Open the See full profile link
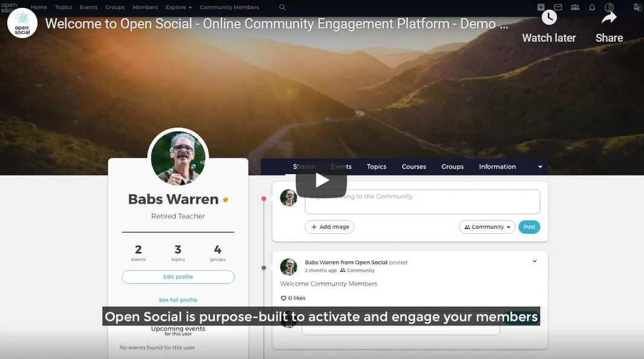This screenshot has height=359, width=644. tap(178, 300)
